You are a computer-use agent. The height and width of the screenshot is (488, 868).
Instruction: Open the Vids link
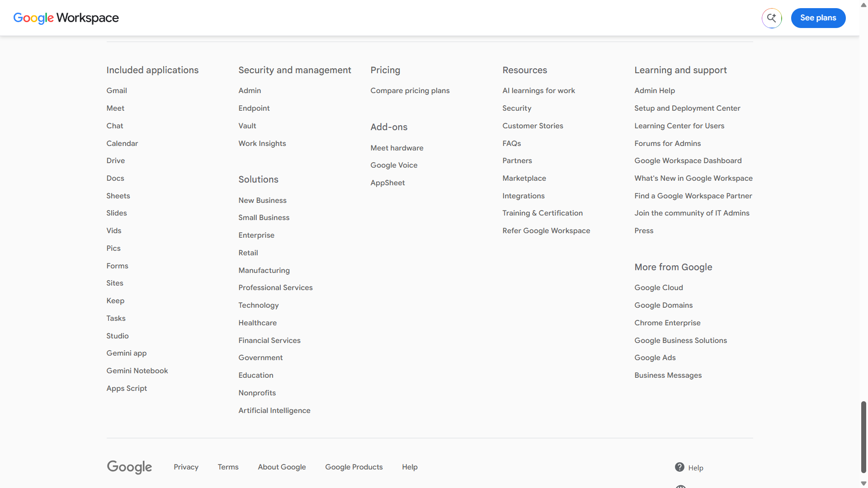click(x=114, y=231)
